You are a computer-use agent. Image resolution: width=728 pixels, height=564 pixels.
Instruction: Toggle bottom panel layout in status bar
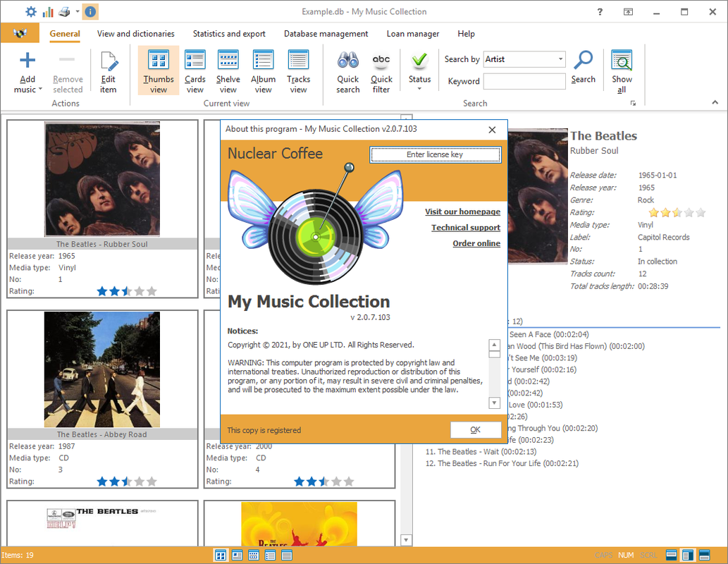click(x=704, y=555)
